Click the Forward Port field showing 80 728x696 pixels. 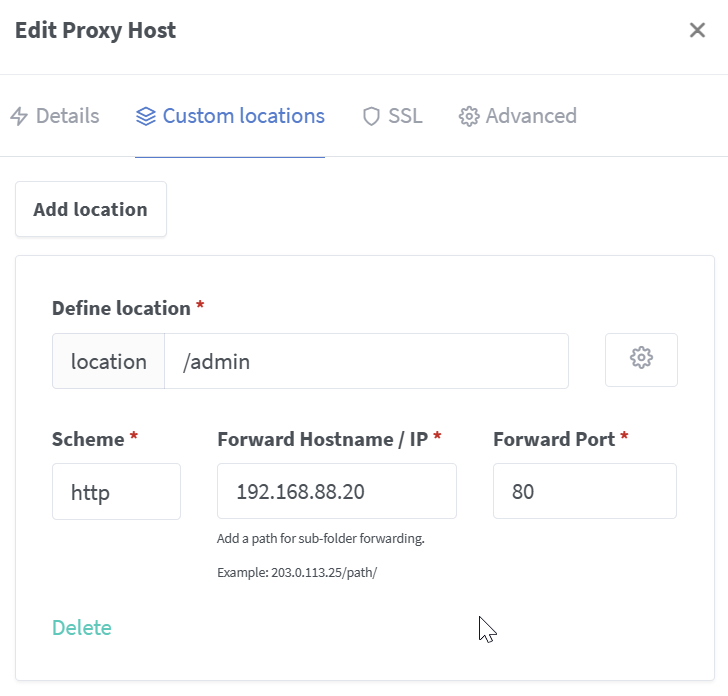(x=584, y=491)
